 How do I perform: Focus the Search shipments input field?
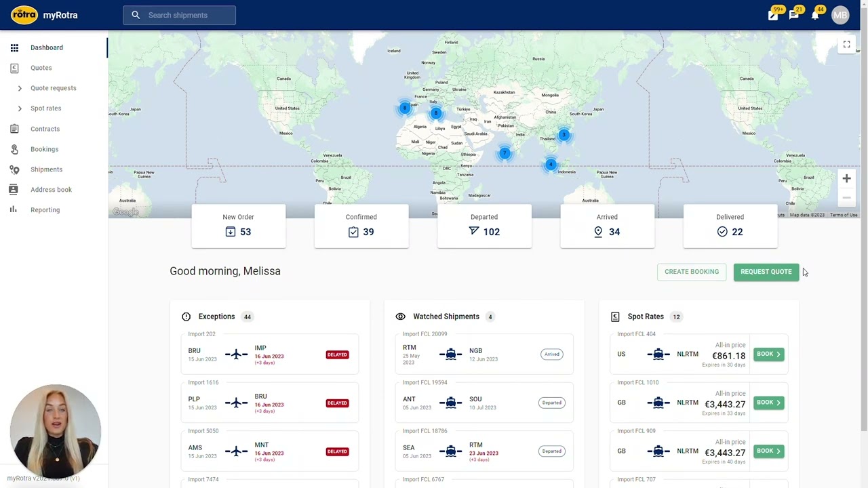[x=179, y=15]
